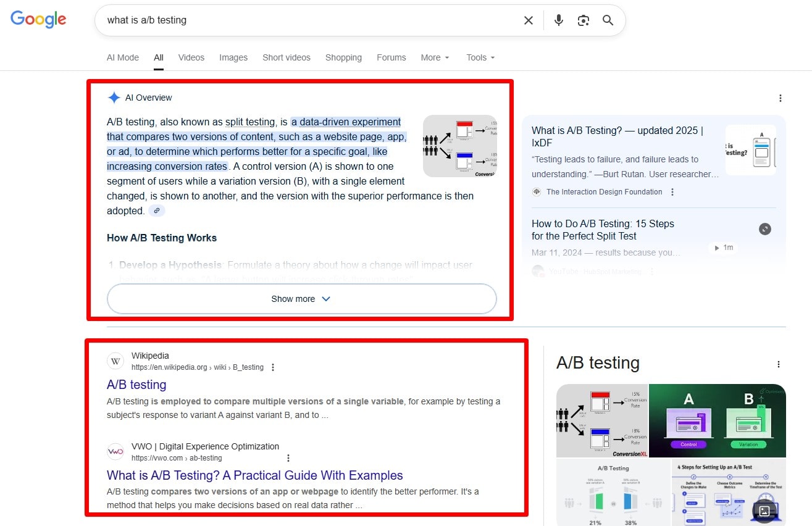Click the AI Overview sparkle icon
Viewport: 812px width, 526px height.
114,97
